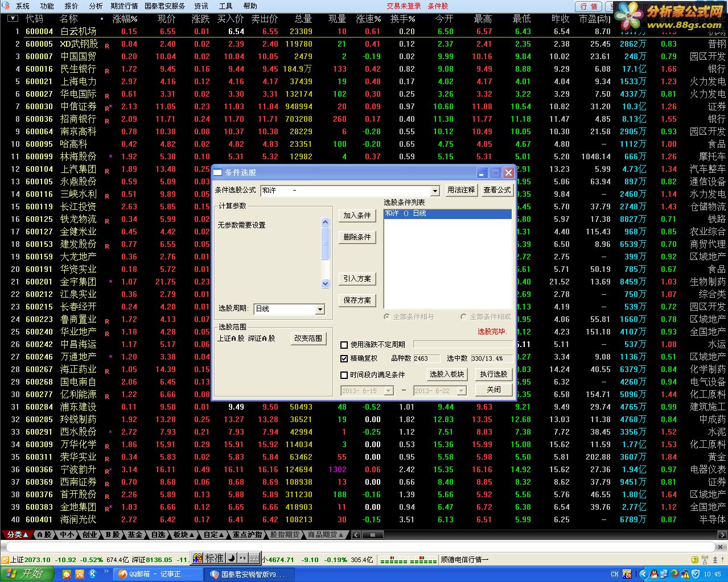Select 和许 () 日线 in condition list
The height and width of the screenshot is (582, 728).
tap(447, 214)
